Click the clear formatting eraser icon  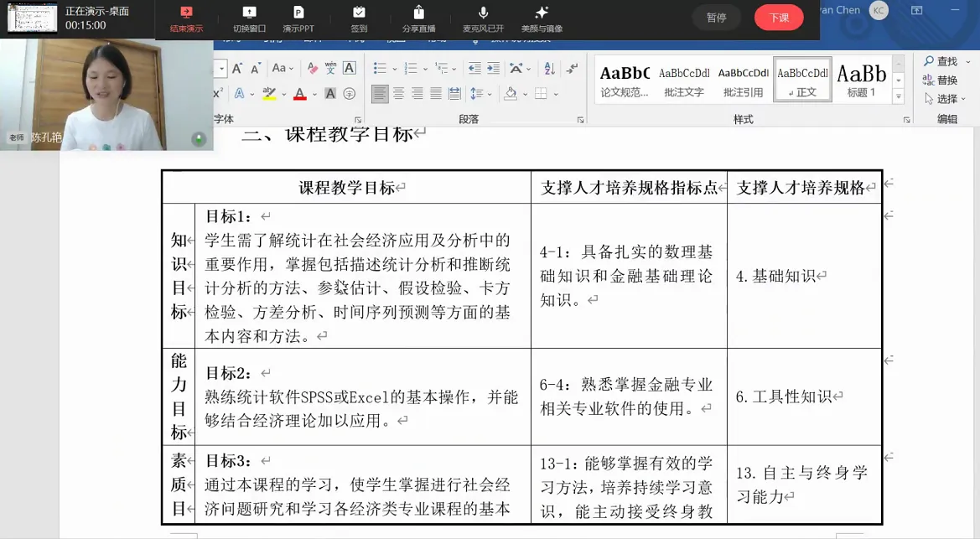point(312,69)
